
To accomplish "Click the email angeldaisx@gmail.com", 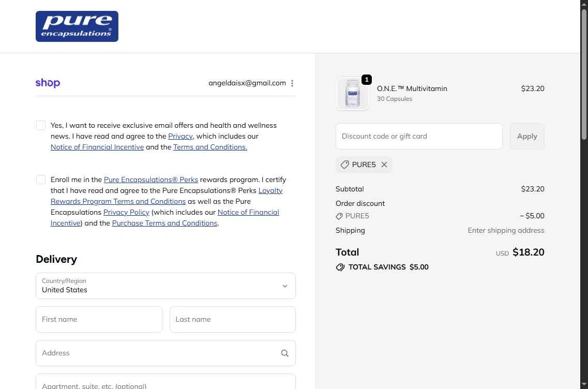I will pyautogui.click(x=247, y=83).
